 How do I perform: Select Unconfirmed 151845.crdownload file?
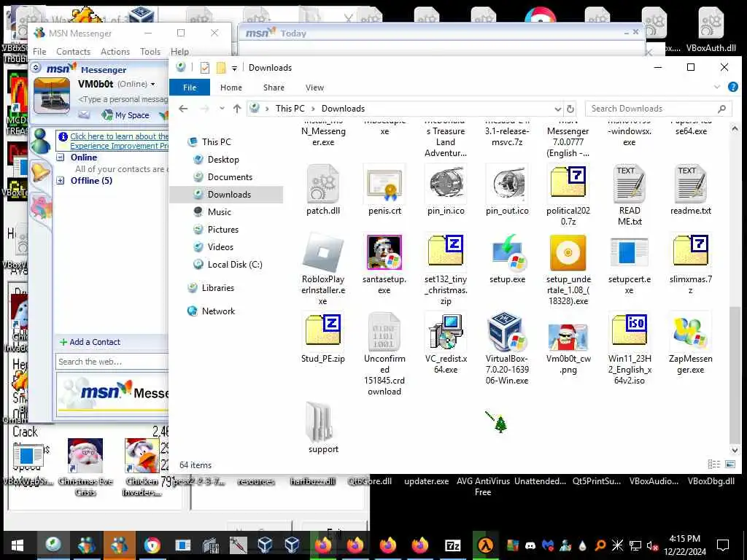[x=384, y=354]
